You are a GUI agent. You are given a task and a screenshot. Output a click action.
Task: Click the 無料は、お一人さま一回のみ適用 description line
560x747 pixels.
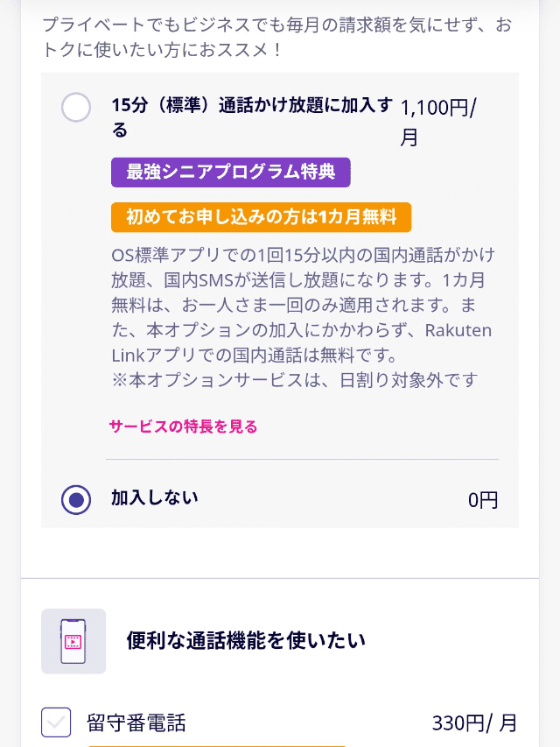[294, 306]
